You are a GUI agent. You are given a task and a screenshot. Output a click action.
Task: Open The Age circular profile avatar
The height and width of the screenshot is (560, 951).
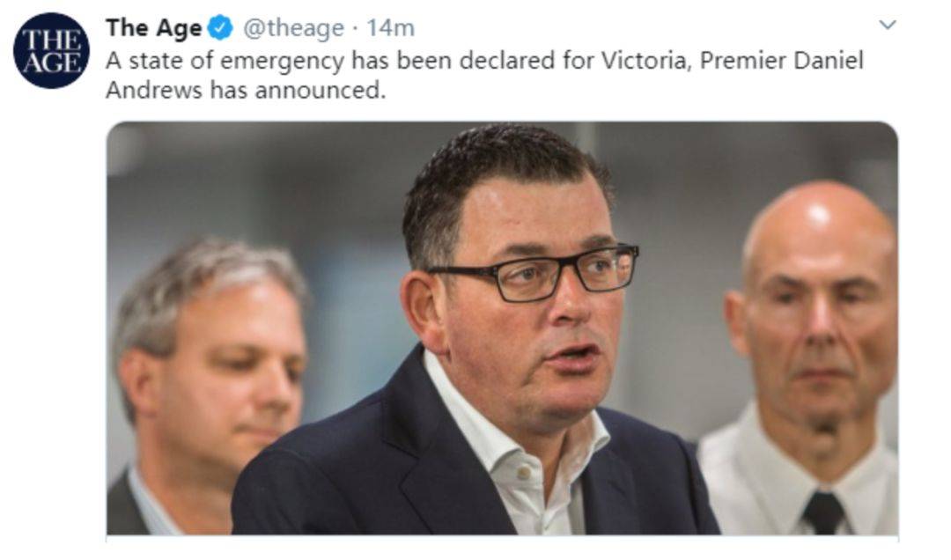(51, 50)
